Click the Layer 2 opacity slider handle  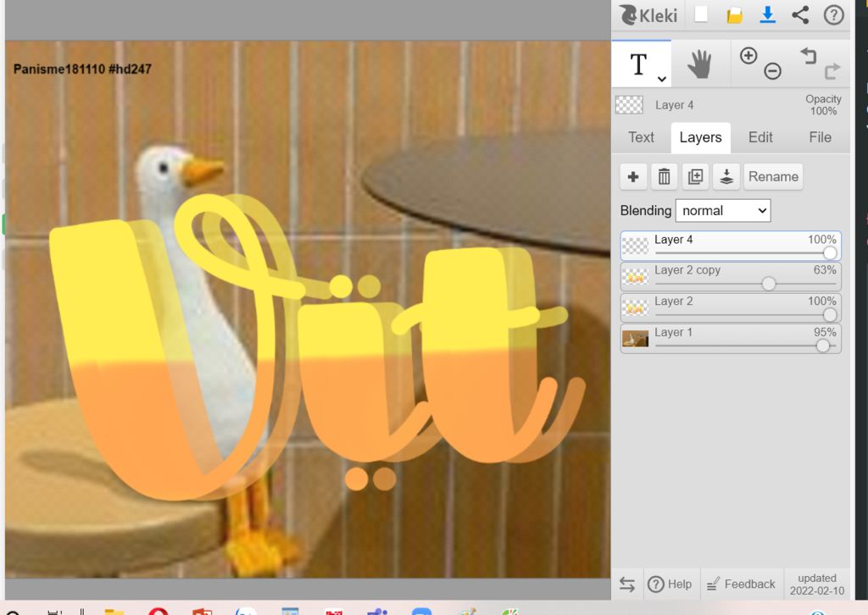click(x=829, y=314)
